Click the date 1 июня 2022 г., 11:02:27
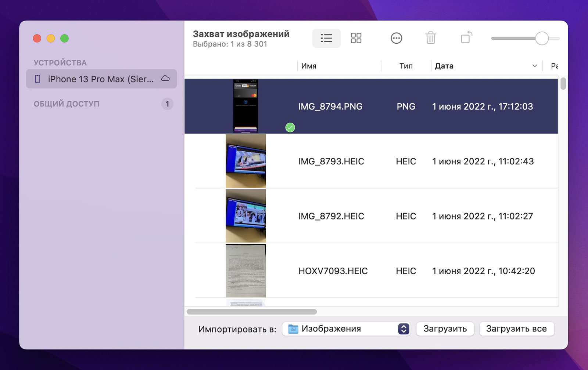The width and height of the screenshot is (588, 370). point(483,216)
